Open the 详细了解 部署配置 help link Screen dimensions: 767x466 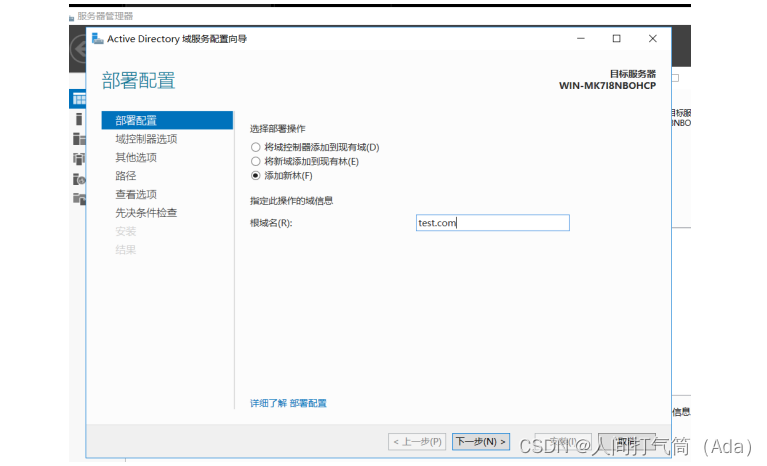click(288, 403)
